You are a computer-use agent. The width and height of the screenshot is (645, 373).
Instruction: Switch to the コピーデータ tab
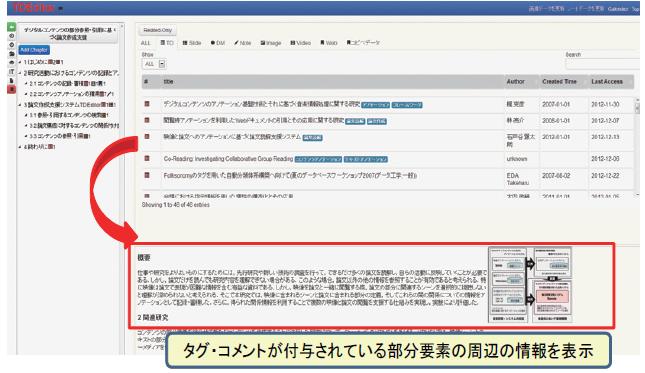[363, 43]
